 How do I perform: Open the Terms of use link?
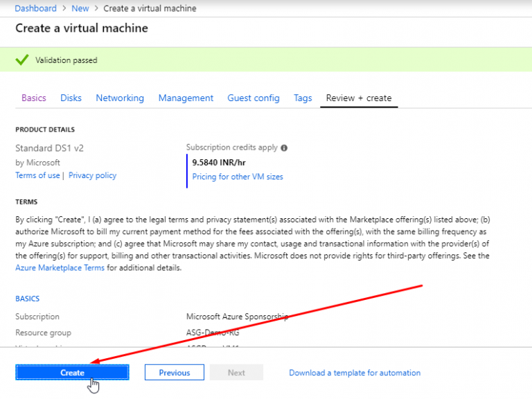pyautogui.click(x=37, y=175)
